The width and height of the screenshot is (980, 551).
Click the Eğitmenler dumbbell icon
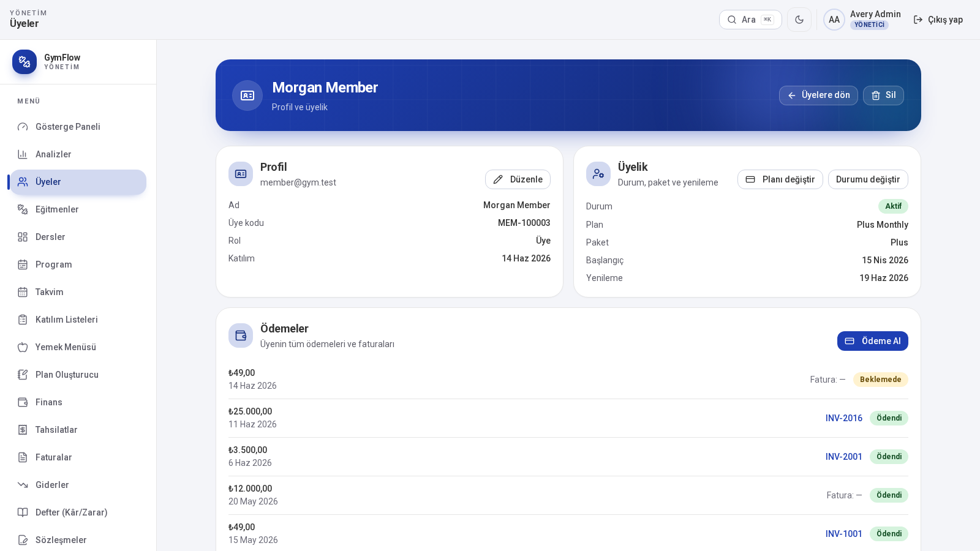[23, 209]
